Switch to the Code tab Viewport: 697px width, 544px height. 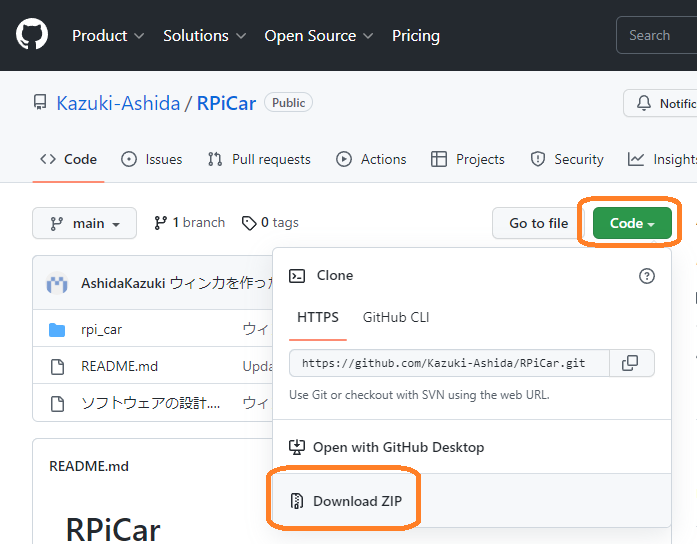pos(68,159)
